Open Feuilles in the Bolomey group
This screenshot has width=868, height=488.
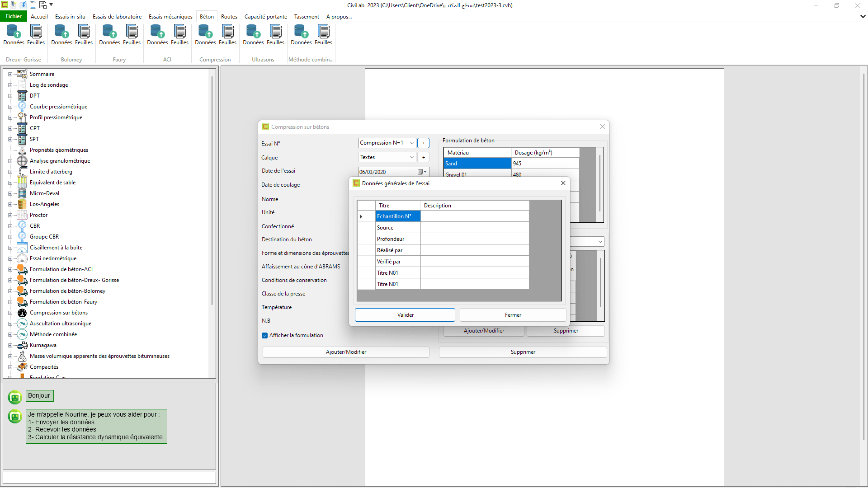click(x=84, y=35)
